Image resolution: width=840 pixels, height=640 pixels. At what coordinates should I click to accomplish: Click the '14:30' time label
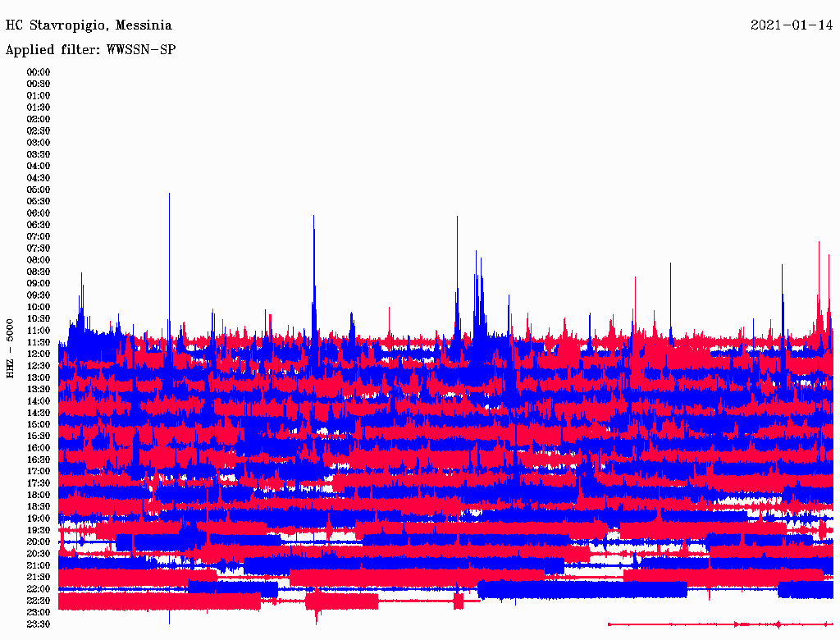point(39,414)
